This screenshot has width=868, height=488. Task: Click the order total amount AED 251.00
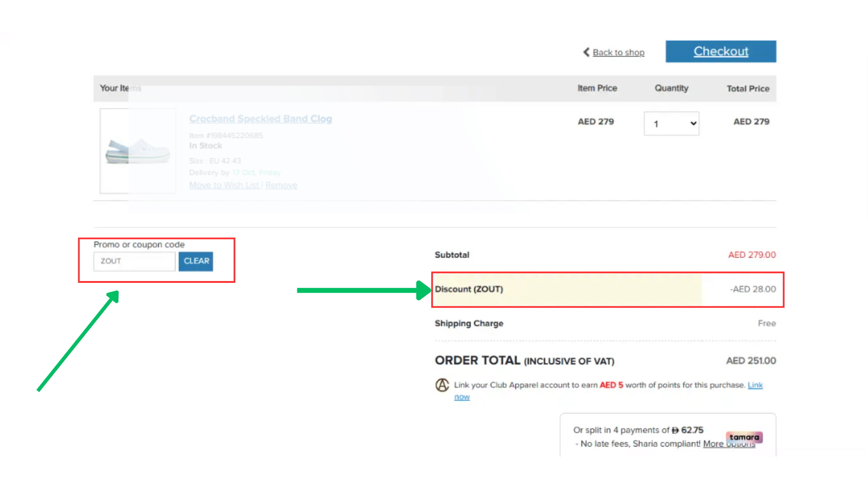click(751, 361)
